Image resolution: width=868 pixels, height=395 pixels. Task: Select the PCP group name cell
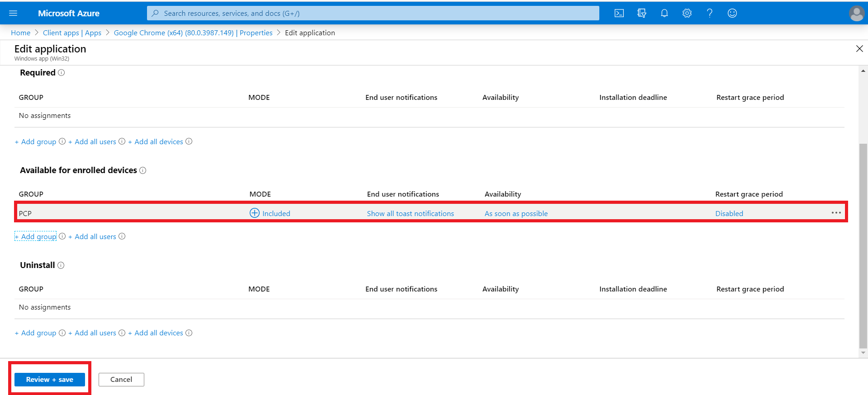coord(25,213)
